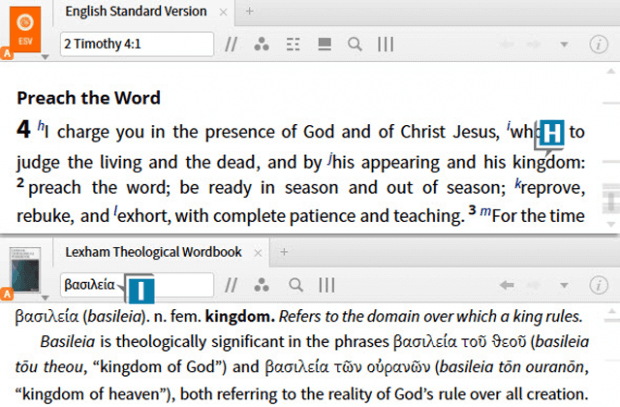The width and height of the screenshot is (620, 407).
Task: Open the ESV resource cover icon
Action: point(25,29)
